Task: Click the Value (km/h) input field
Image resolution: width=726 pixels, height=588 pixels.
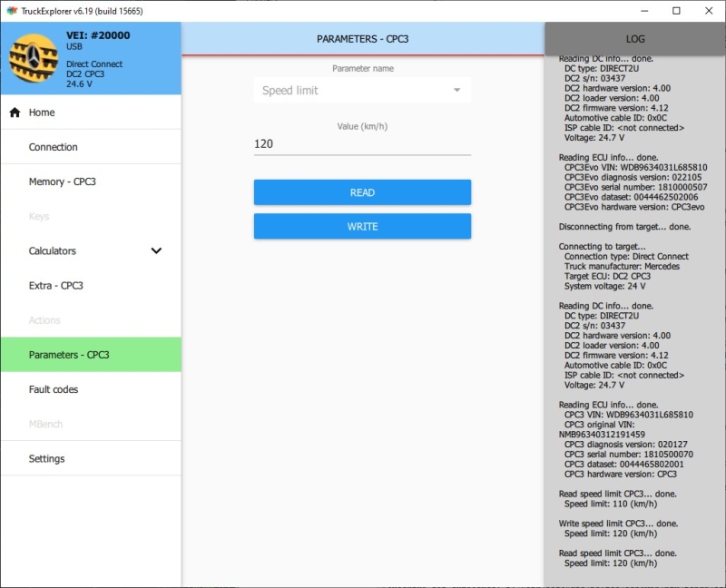Action: point(362,144)
